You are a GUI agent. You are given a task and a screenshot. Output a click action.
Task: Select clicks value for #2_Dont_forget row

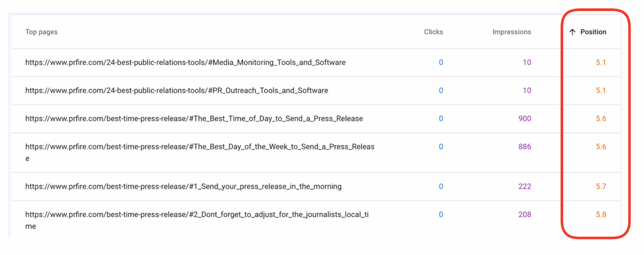[x=441, y=214]
